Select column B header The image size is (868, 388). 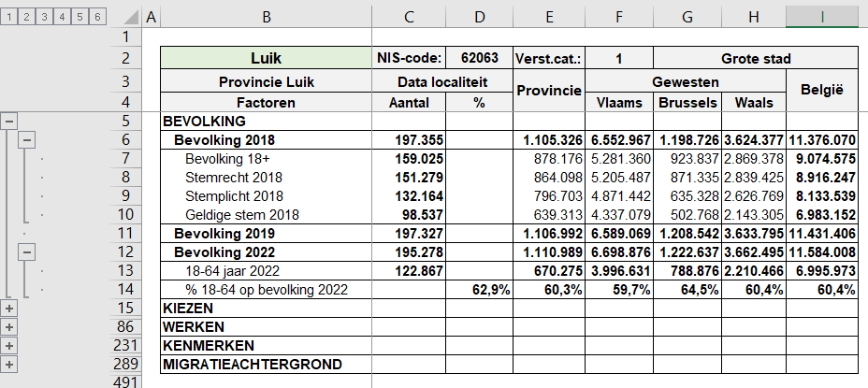pos(267,18)
